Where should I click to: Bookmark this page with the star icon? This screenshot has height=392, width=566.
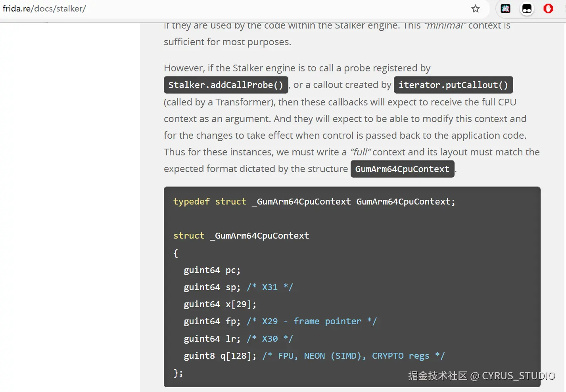(x=476, y=9)
